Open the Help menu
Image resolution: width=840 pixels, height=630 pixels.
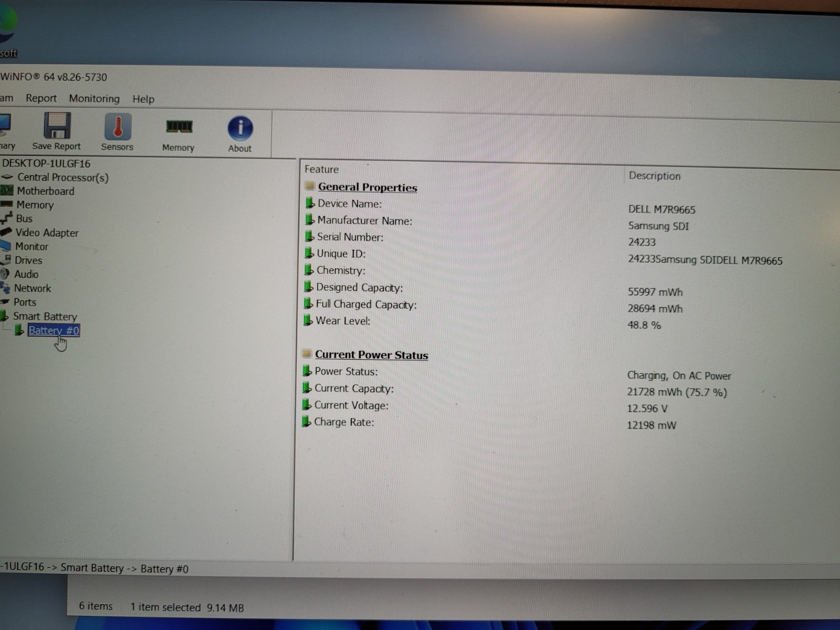pos(143,99)
